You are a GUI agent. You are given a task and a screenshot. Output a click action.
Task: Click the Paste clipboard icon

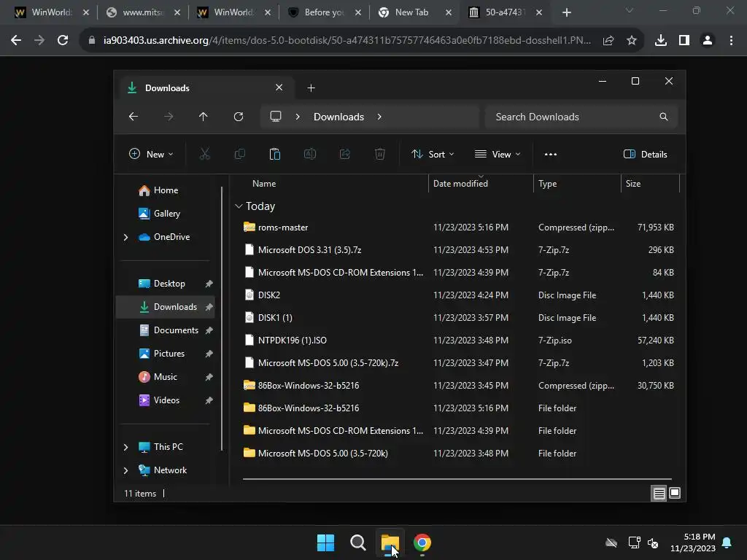click(275, 154)
